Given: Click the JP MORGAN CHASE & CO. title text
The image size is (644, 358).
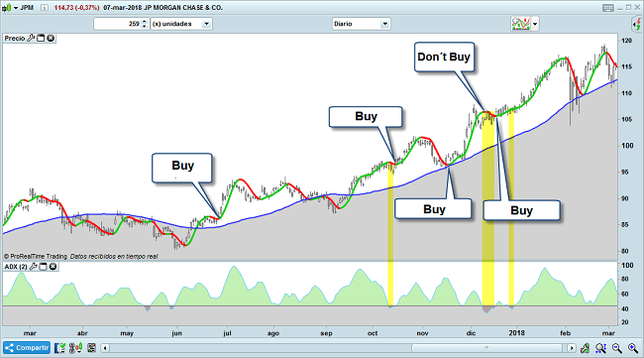Looking at the screenshot, I should [x=183, y=8].
